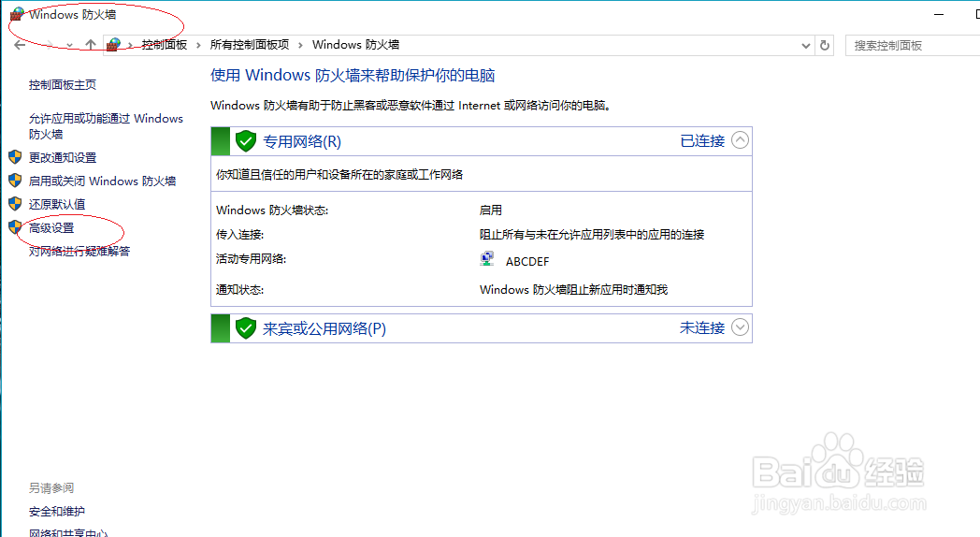The width and height of the screenshot is (980, 537).
Task: Click 来宾或公用网络(P) section heading
Action: coord(324,328)
